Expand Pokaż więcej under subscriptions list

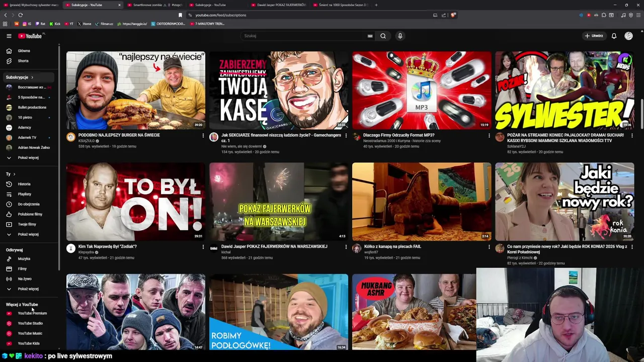point(29,157)
